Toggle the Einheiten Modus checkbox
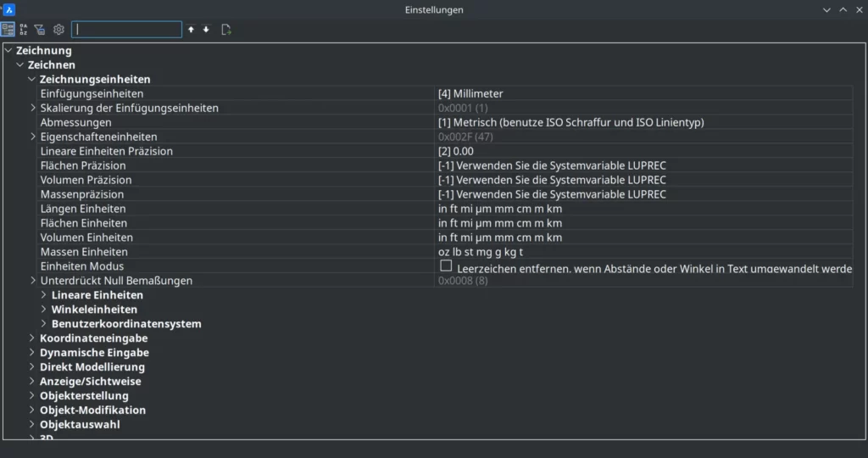Screen dimensions: 868x458 pyautogui.click(x=446, y=265)
